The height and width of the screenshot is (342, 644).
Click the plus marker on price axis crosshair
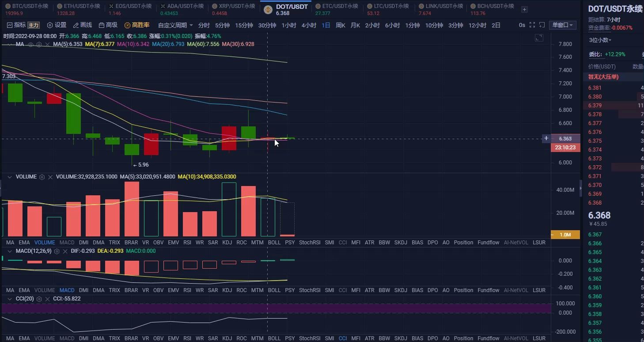point(546,138)
